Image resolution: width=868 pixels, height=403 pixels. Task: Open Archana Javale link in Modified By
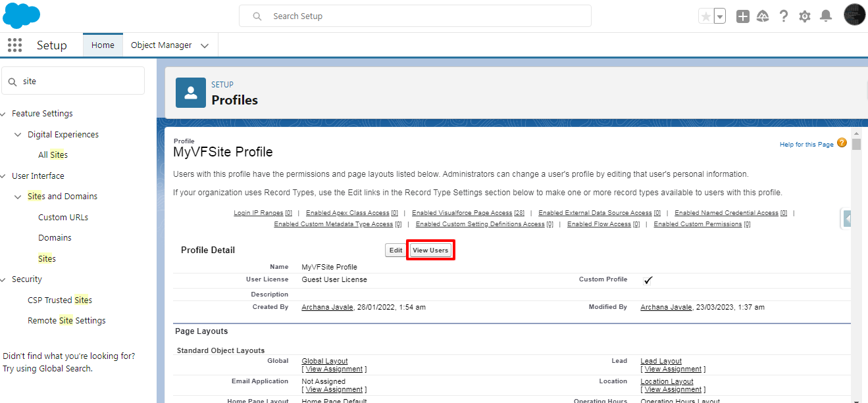[x=666, y=307]
